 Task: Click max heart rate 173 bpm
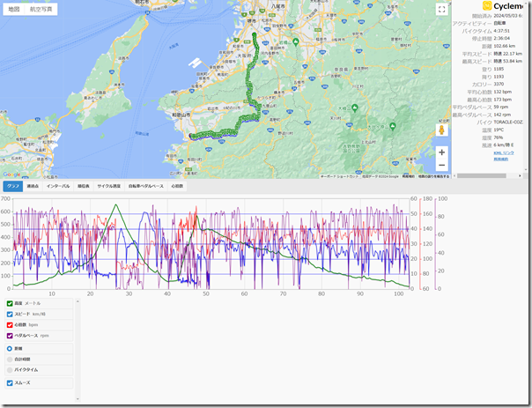click(x=502, y=100)
